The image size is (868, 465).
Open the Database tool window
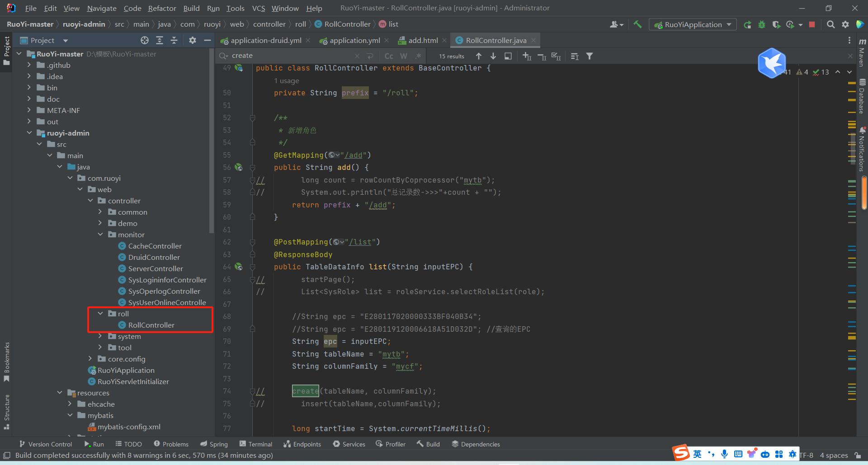[x=862, y=96]
